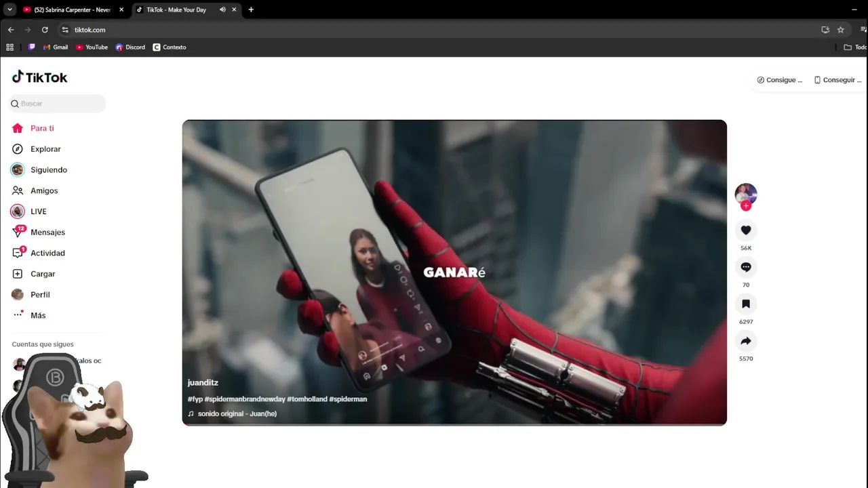Open the YouTube bookmark

[92, 47]
